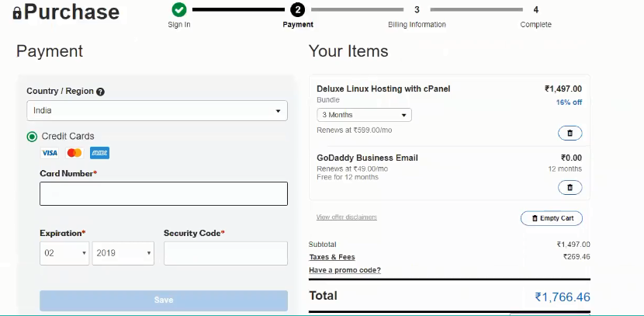Focus the Card Number input field
Viewport: 644px width, 316px height.
point(164,193)
